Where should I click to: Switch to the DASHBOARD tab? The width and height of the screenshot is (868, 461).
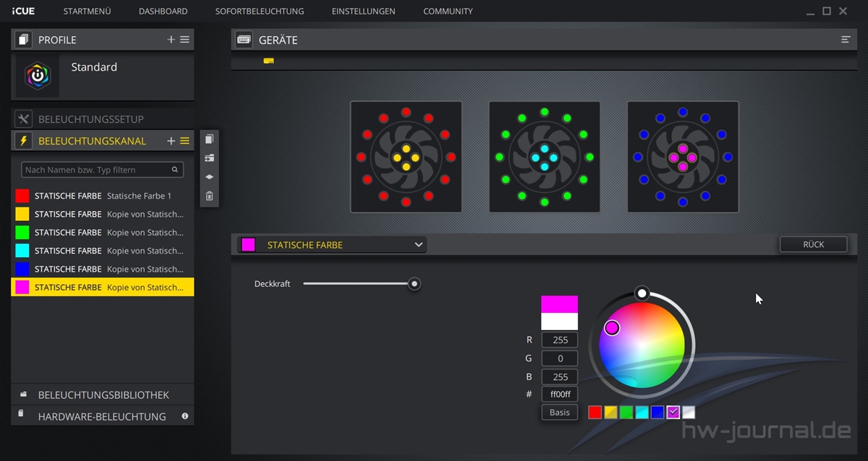163,12
